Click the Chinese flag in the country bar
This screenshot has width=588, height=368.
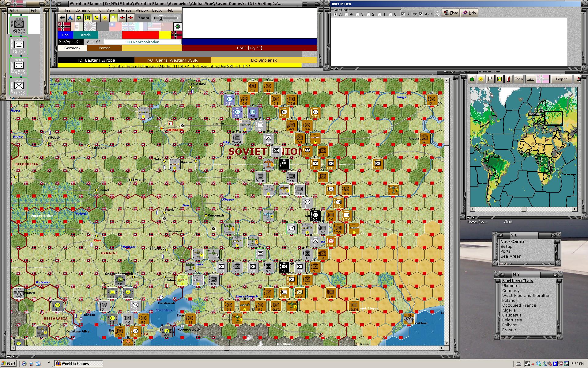pos(115,27)
